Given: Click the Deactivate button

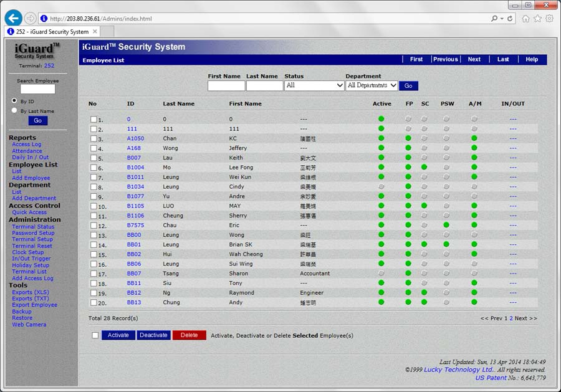Looking at the screenshot, I should [153, 335].
